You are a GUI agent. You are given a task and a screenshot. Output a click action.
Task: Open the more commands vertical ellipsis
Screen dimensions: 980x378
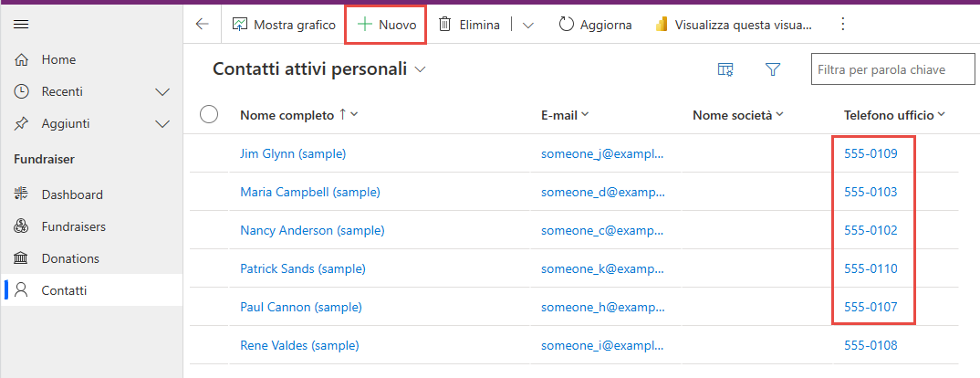(842, 25)
